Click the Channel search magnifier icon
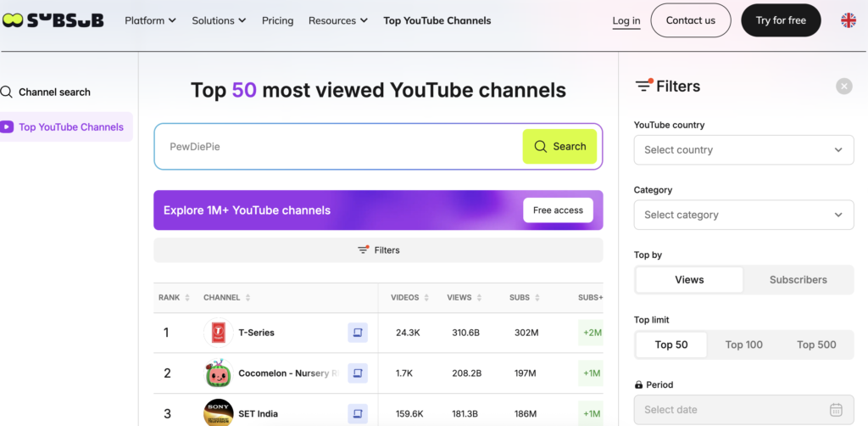The width and height of the screenshot is (868, 426). click(x=7, y=92)
